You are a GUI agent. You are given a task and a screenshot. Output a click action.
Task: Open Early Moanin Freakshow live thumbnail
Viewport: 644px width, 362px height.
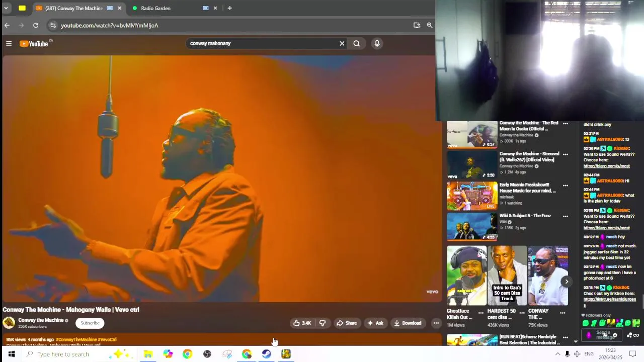pos(472,196)
